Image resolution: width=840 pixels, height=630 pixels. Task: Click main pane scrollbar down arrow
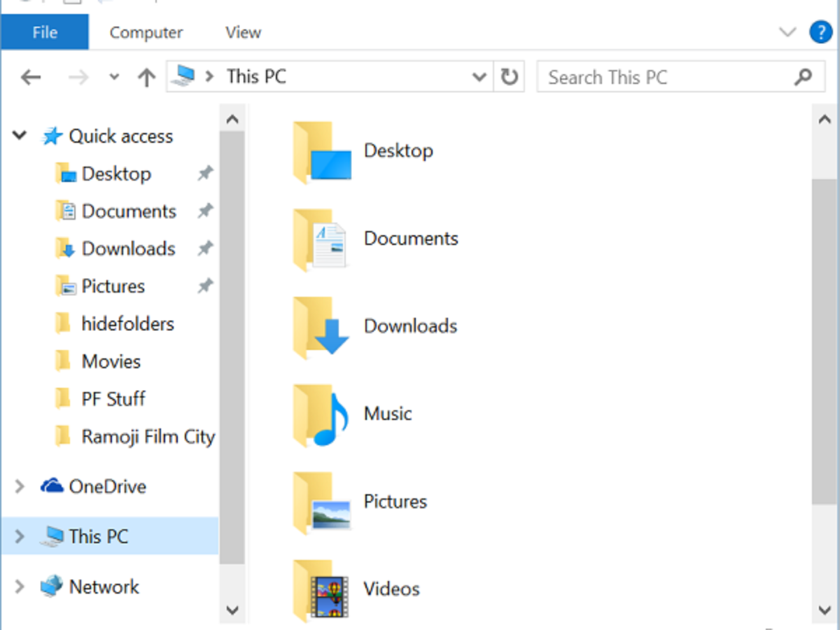click(x=824, y=610)
